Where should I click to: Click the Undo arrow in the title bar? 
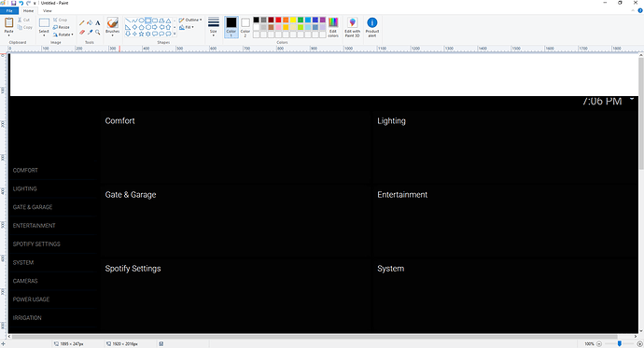(x=21, y=3)
